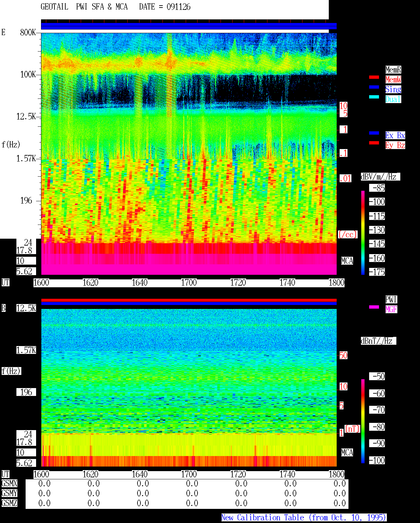The height and width of the screenshot is (523, 420).
Task: Click the blue Sing legend swatch
Action: pyautogui.click(x=374, y=87)
